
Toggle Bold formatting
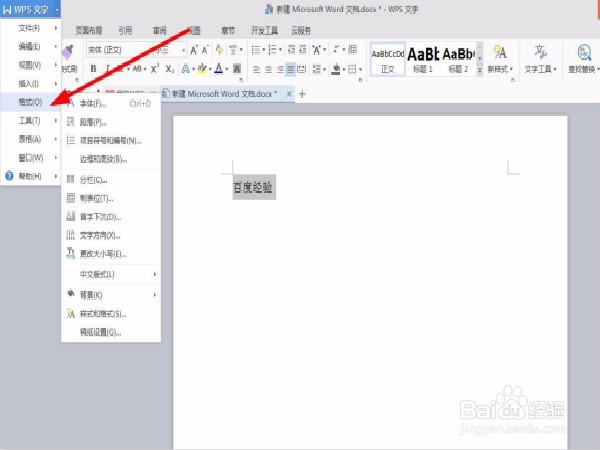point(93,69)
